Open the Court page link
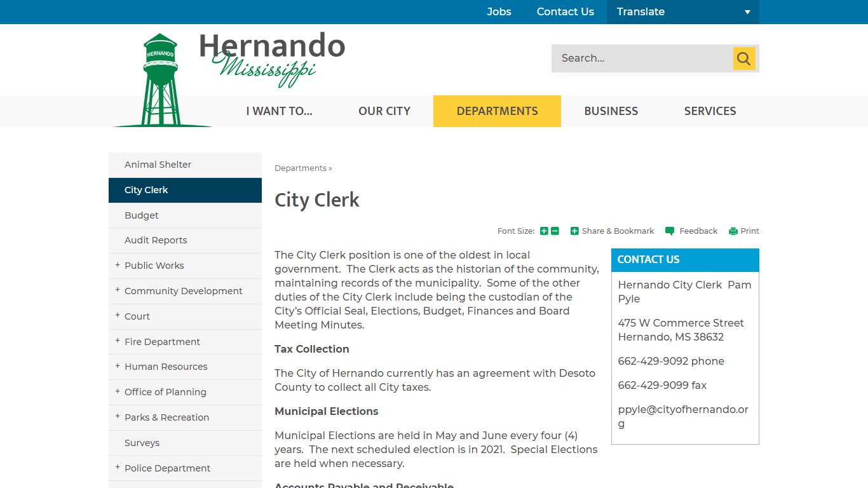Image resolution: width=868 pixels, height=488 pixels. [137, 316]
